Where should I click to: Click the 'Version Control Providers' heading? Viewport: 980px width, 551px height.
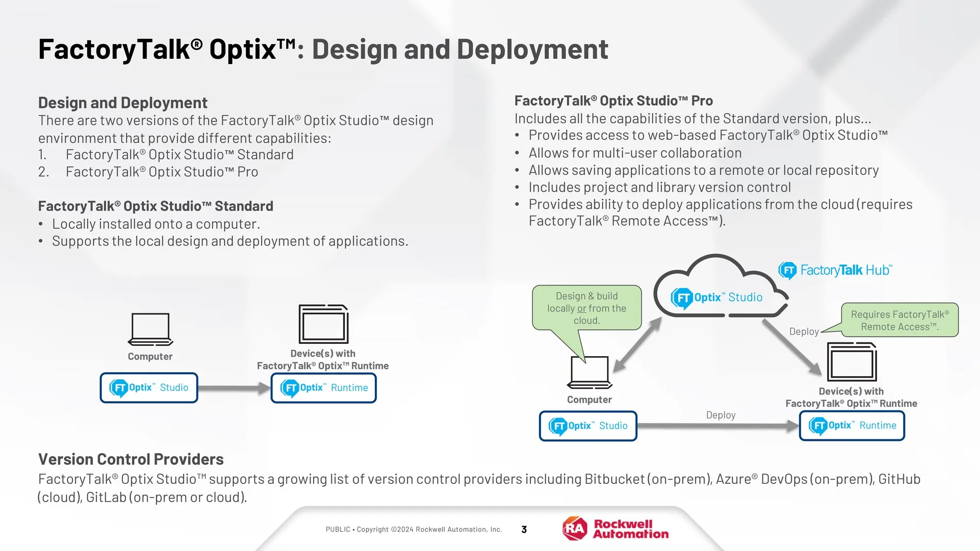(131, 459)
